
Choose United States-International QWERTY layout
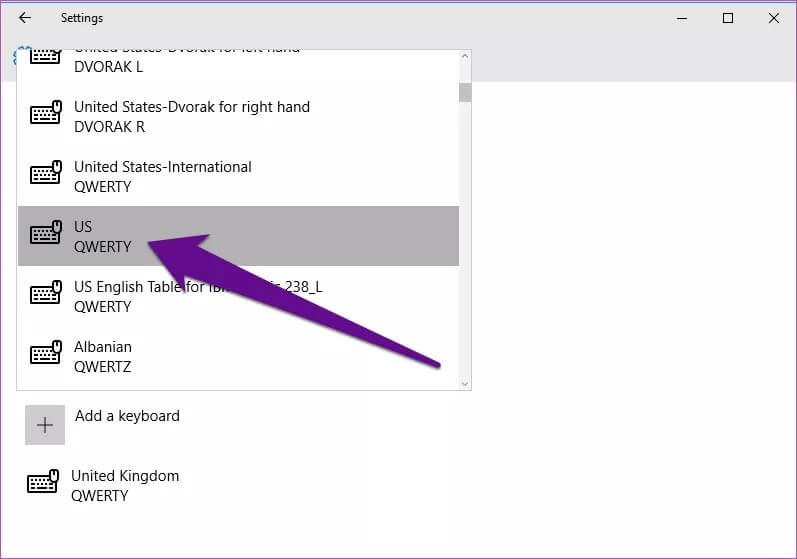(x=238, y=176)
